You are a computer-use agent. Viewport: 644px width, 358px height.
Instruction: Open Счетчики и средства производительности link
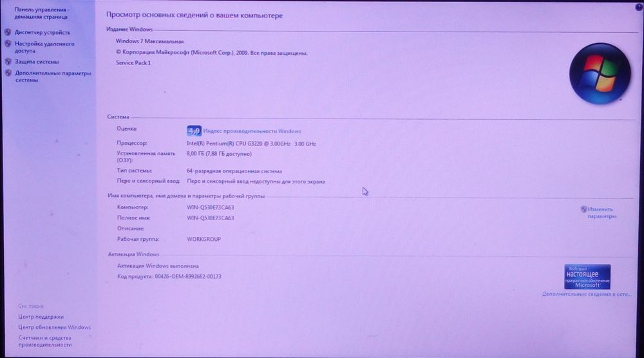point(45,341)
